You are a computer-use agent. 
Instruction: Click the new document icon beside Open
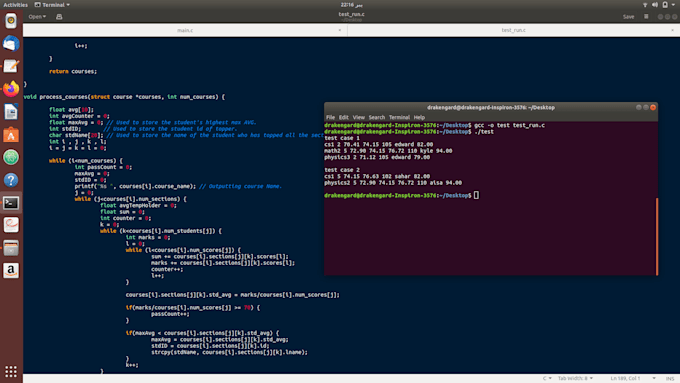click(59, 17)
